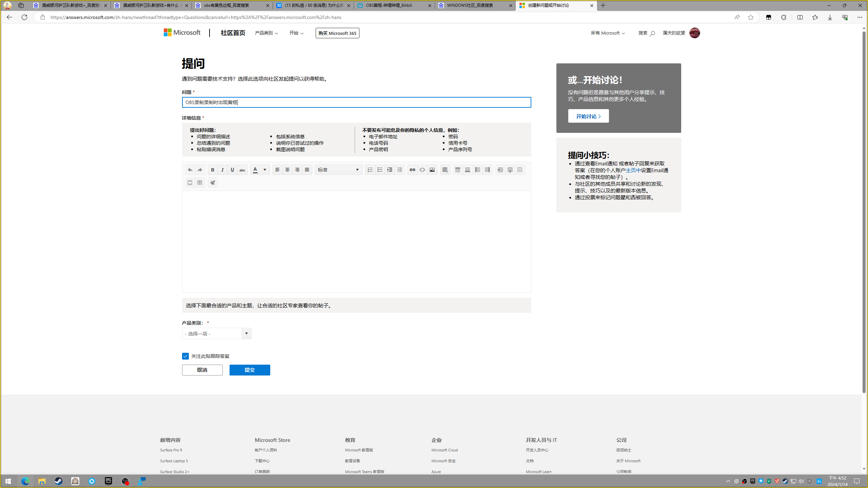Image resolution: width=868 pixels, height=488 pixels.
Task: Open the 标准 paragraph style dropdown
Action: [338, 170]
